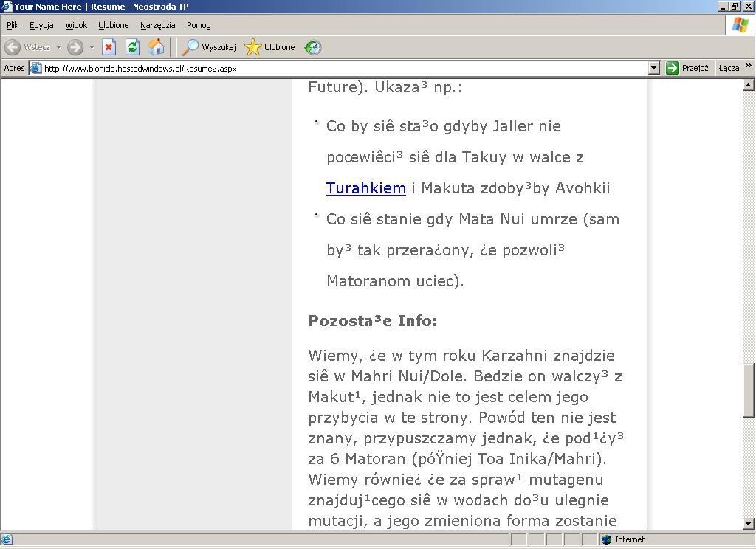Open the Forward history dropdown arrow

pyautogui.click(x=92, y=47)
